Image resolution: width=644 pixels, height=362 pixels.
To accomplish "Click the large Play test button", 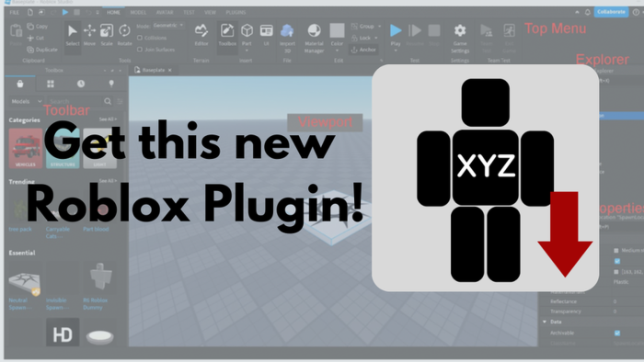I will (396, 30).
